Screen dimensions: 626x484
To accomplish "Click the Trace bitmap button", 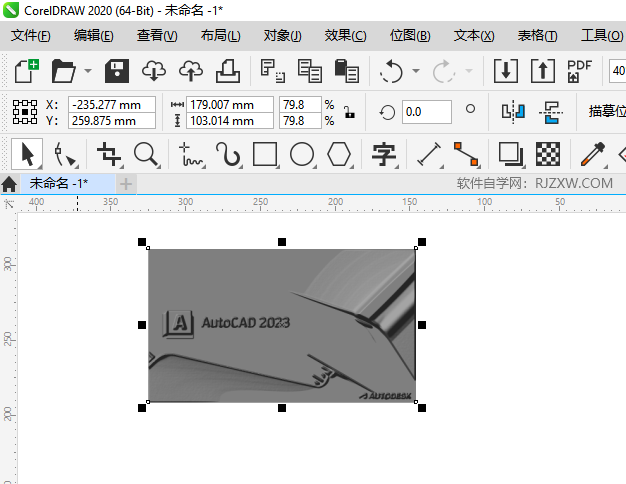I will 607,111.
